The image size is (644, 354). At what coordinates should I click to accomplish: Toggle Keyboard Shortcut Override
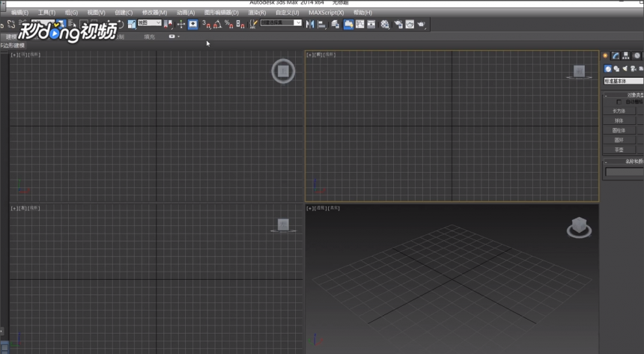point(192,24)
